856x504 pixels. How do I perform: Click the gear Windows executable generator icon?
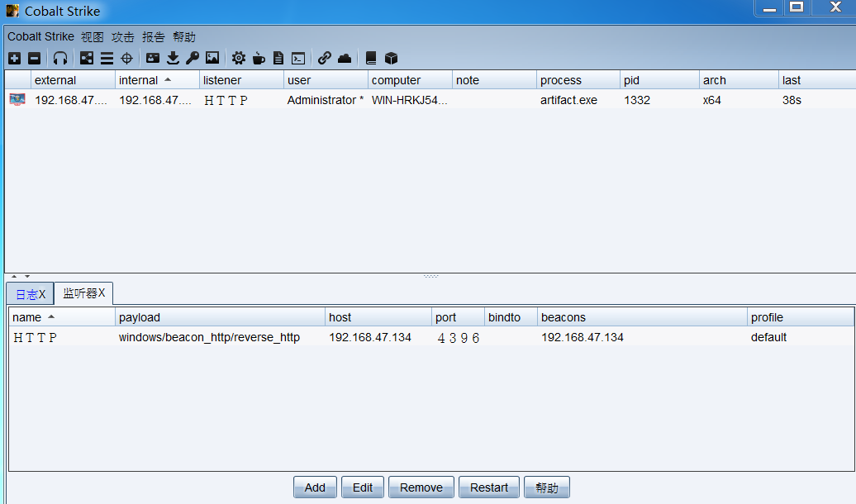tap(239, 58)
